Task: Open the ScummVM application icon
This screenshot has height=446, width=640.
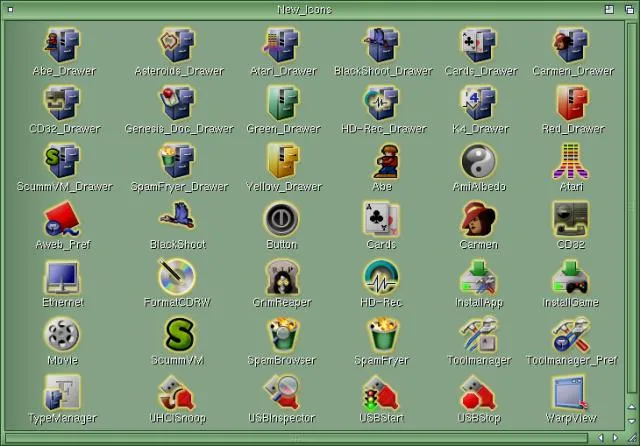Action: 177,333
